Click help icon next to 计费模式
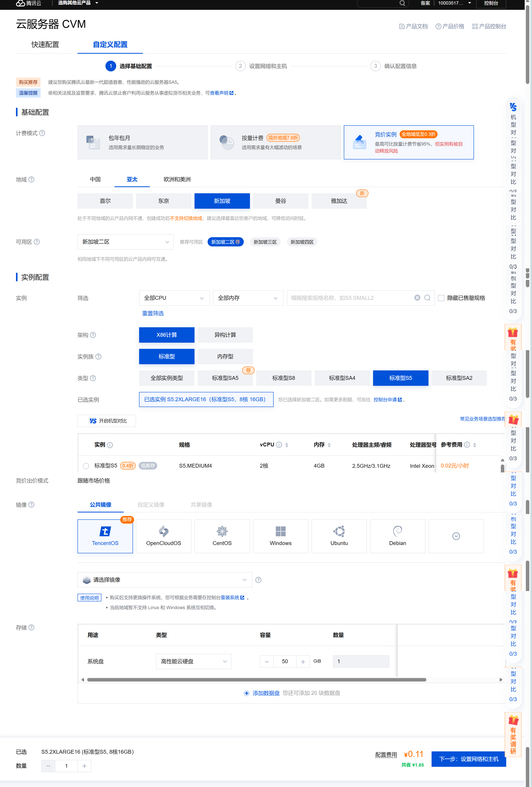 coord(42,133)
